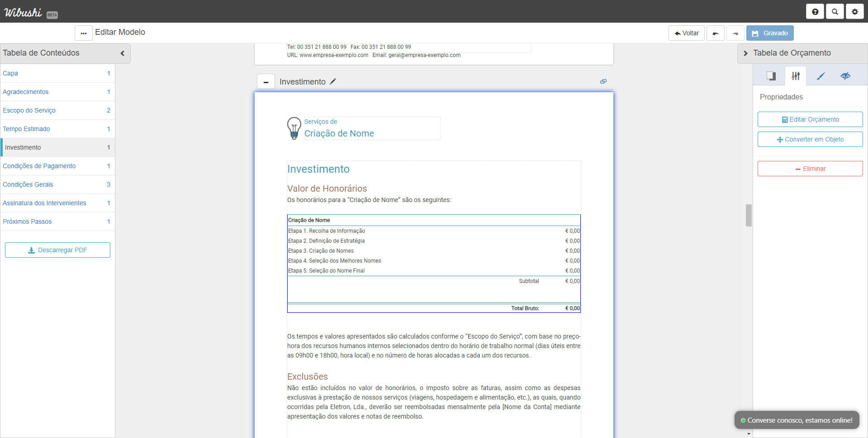Viewport: 868px width, 438px height.
Task: Open the three-dots menu beside Editar Modelo
Action: click(83, 33)
